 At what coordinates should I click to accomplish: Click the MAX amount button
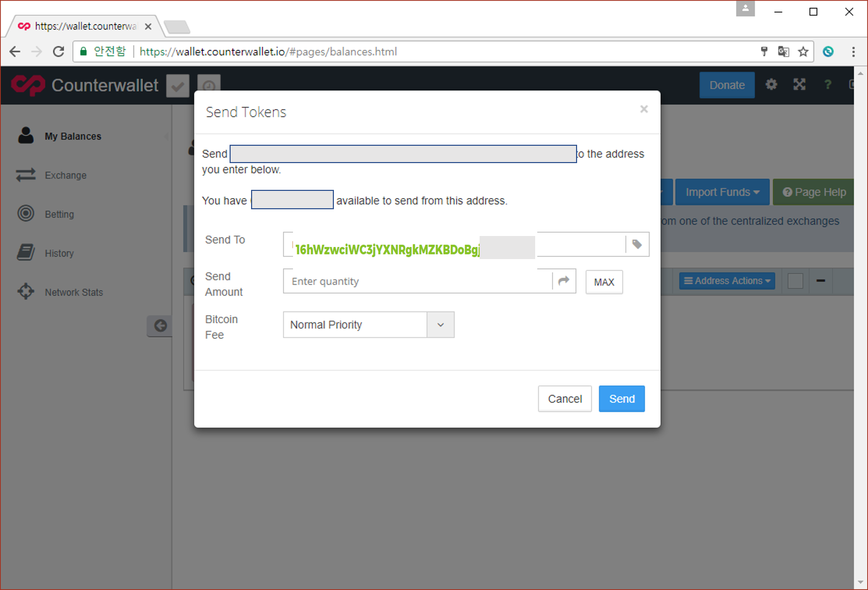tap(604, 282)
